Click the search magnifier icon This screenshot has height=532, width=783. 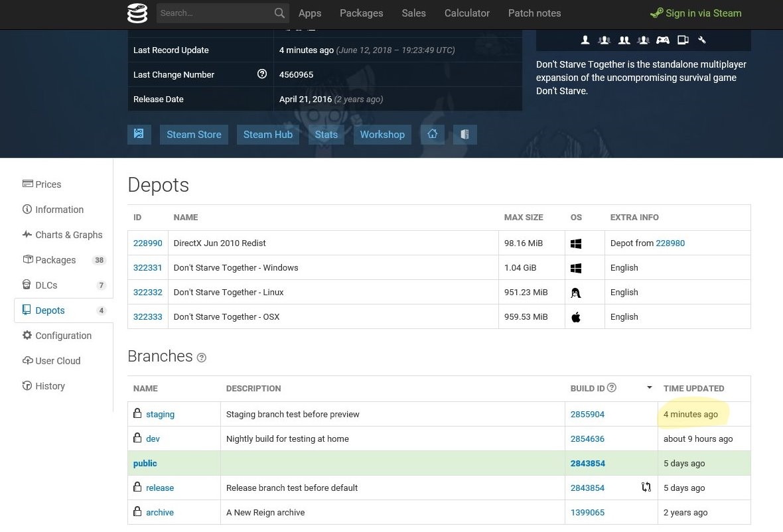click(x=279, y=13)
